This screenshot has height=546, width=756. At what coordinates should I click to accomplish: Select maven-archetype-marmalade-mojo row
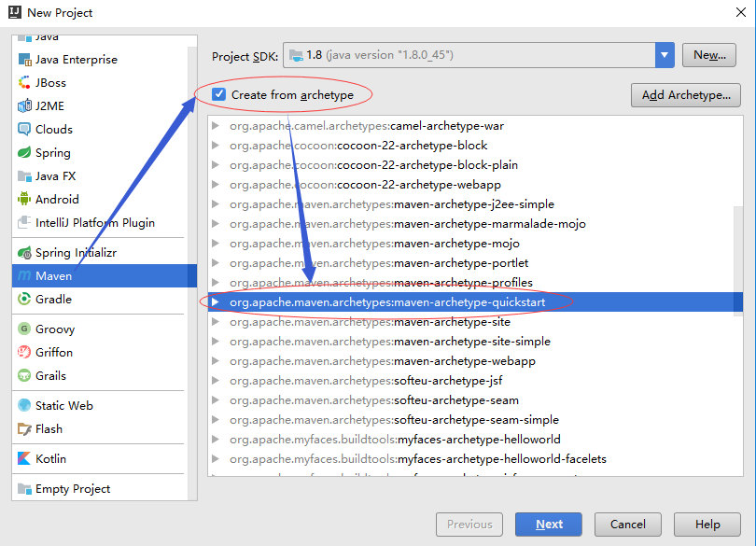coord(475,224)
